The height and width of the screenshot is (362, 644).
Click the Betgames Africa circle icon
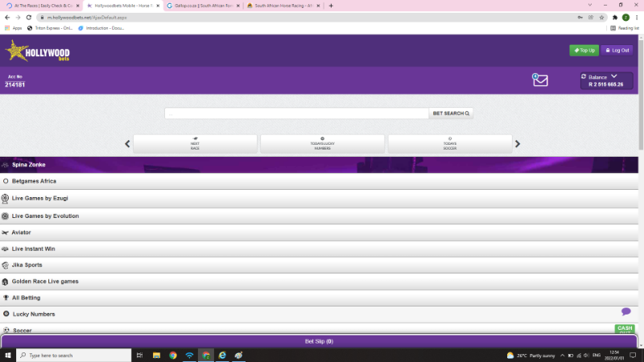(6, 181)
